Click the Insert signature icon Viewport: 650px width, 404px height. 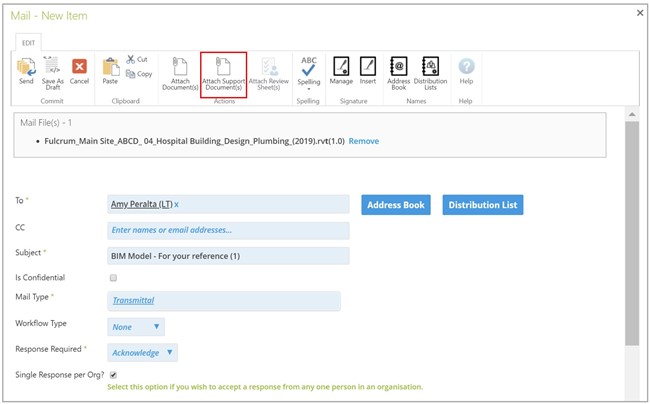point(368,69)
